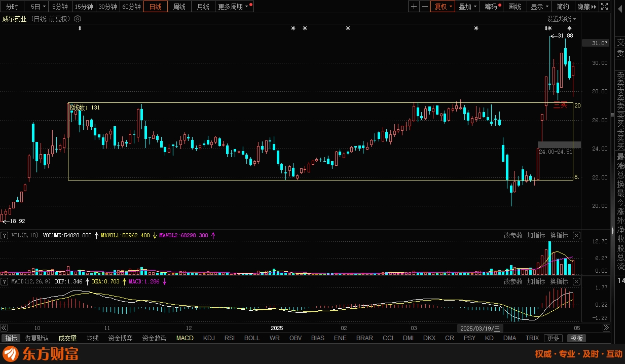This screenshot has width=625, height=364.
Task: Select OBV indicator
Action: pos(296,338)
